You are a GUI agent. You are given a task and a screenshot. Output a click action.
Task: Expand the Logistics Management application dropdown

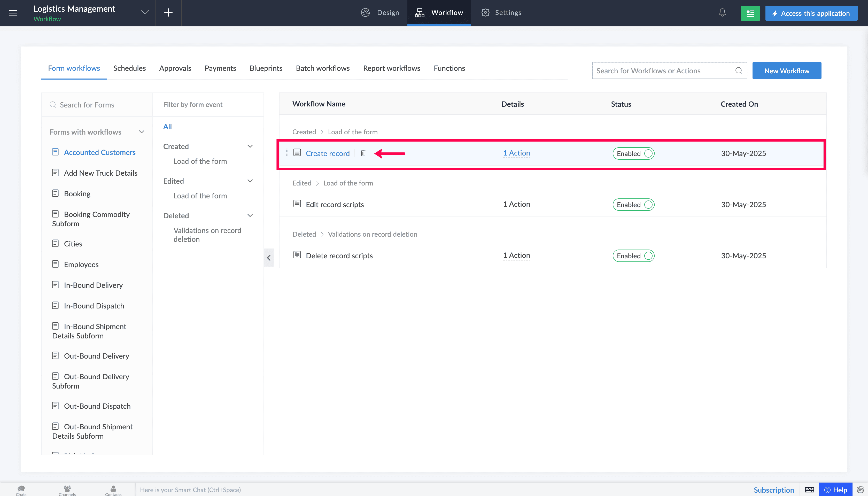click(x=145, y=13)
